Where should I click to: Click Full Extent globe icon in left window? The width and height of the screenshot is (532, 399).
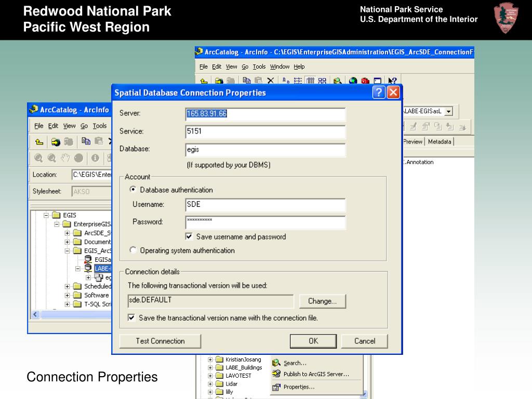(x=79, y=158)
